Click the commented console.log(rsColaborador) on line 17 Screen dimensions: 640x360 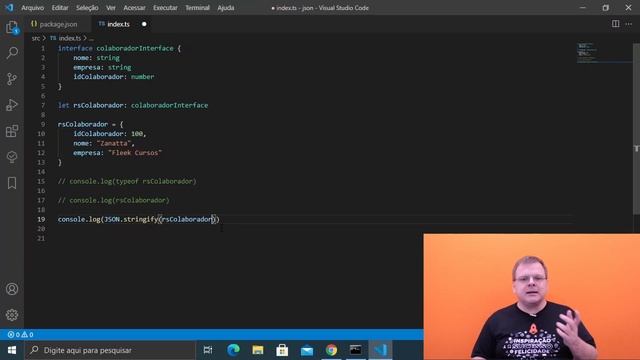[x=113, y=200]
